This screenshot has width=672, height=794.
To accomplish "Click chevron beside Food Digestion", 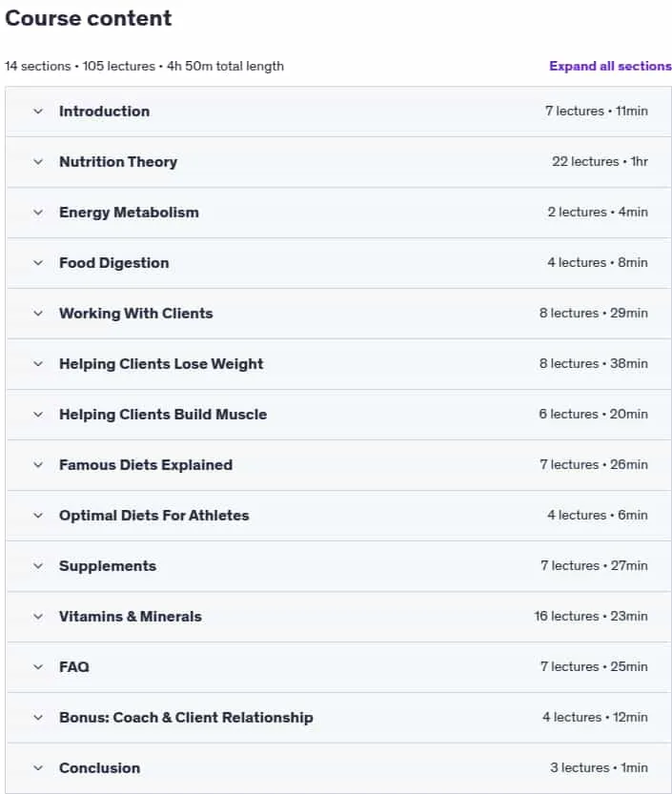I will pos(38,263).
